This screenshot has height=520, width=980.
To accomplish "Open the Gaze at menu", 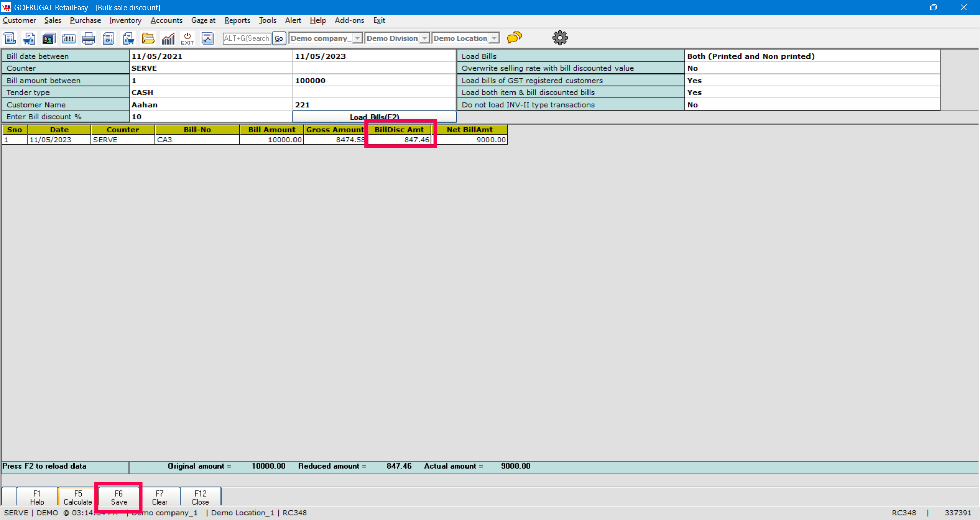I will coord(203,20).
